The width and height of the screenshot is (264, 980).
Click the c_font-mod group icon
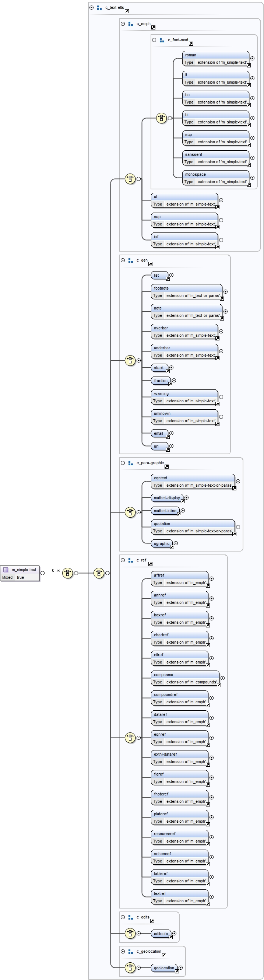click(162, 40)
